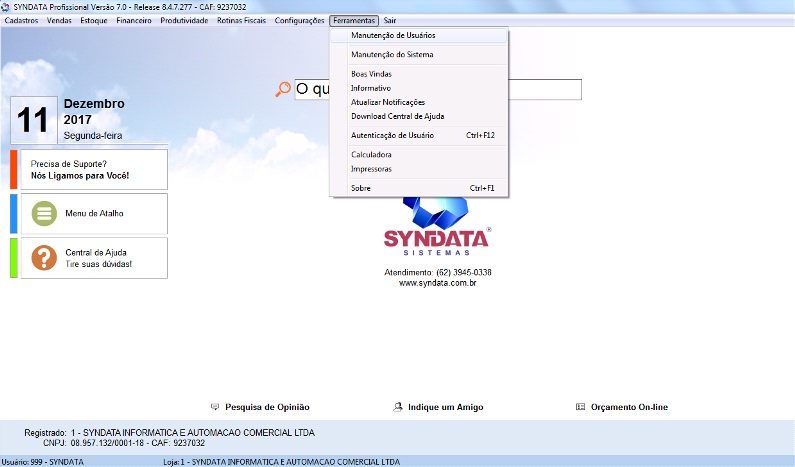Image resolution: width=795 pixels, height=467 pixels.
Task: Click the Orçamento On-line icon
Action: click(x=581, y=407)
